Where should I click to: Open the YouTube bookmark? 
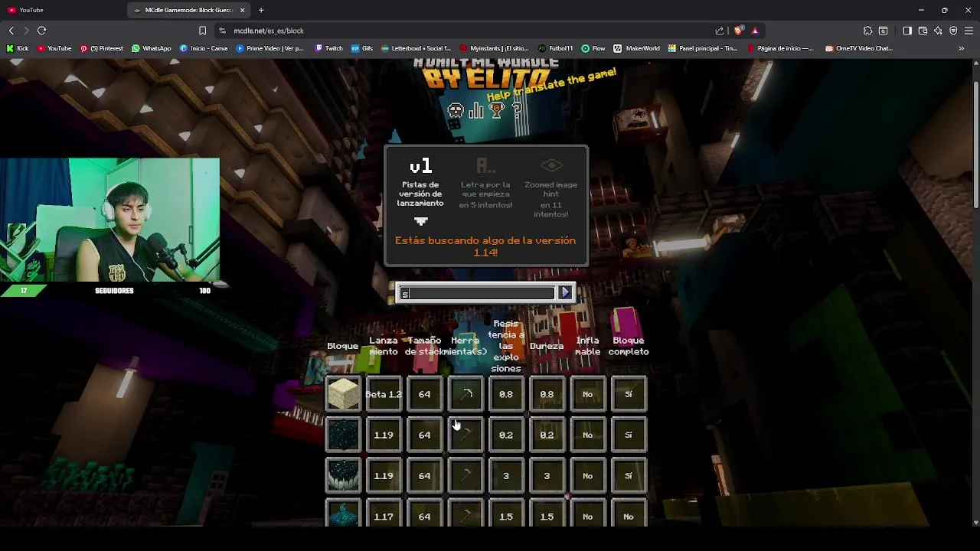pyautogui.click(x=54, y=48)
